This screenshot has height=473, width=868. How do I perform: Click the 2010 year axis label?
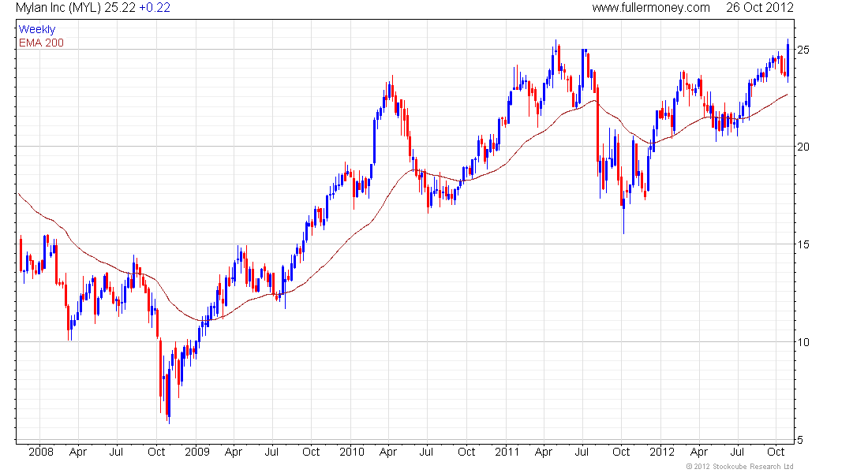pos(352,452)
